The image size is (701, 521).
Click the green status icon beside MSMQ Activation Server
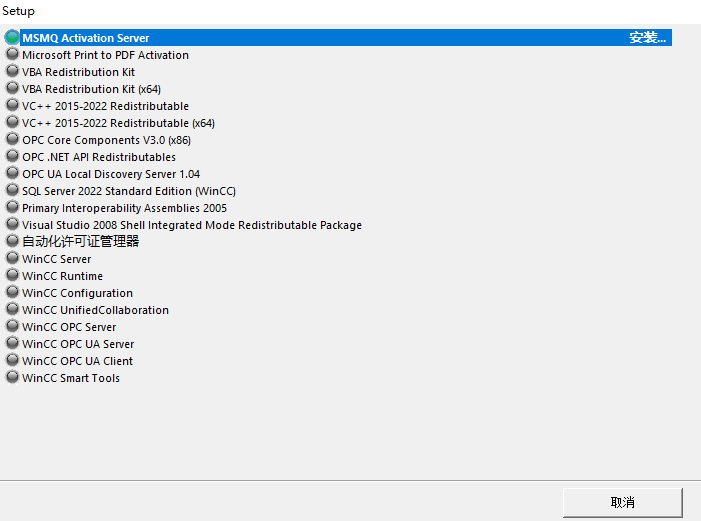pyautogui.click(x=12, y=37)
